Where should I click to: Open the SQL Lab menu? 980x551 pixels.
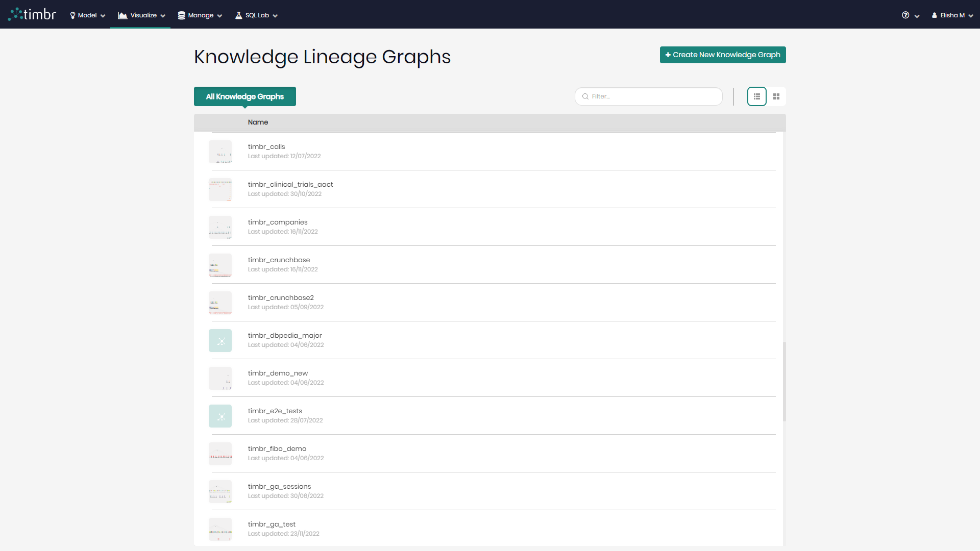click(256, 15)
